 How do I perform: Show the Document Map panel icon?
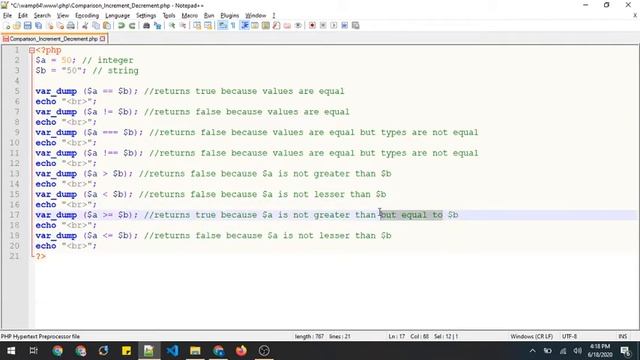coord(266,26)
